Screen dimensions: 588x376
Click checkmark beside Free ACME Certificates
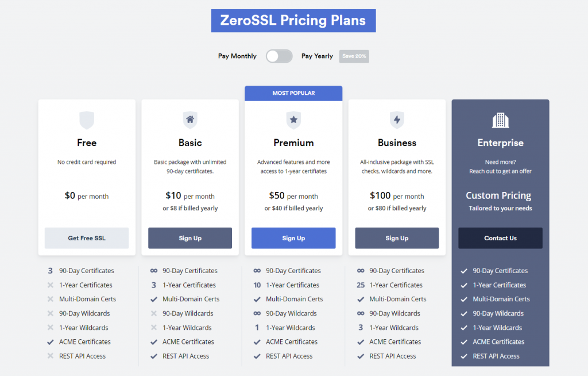[x=51, y=342]
